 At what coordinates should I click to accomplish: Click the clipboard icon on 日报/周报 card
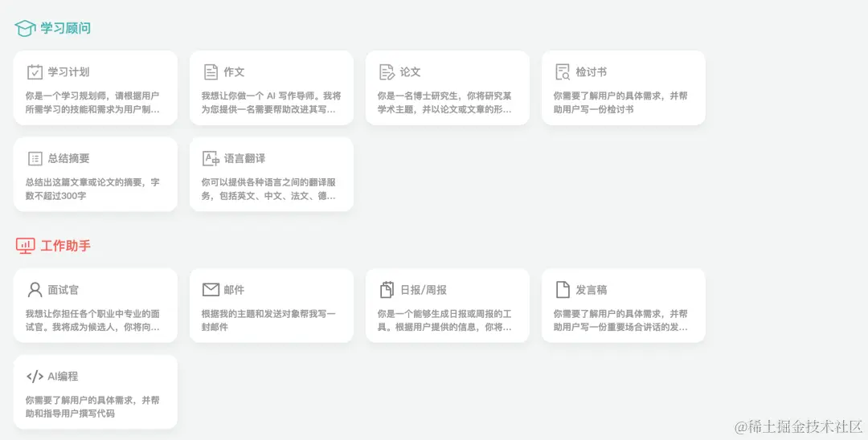(387, 290)
